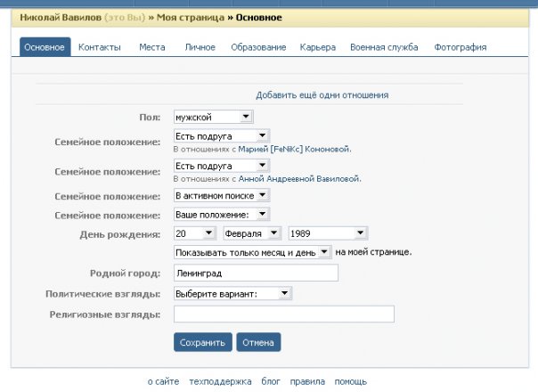Switch to the Контакты tab
Viewport: 538px width, 392px height.
[99, 46]
